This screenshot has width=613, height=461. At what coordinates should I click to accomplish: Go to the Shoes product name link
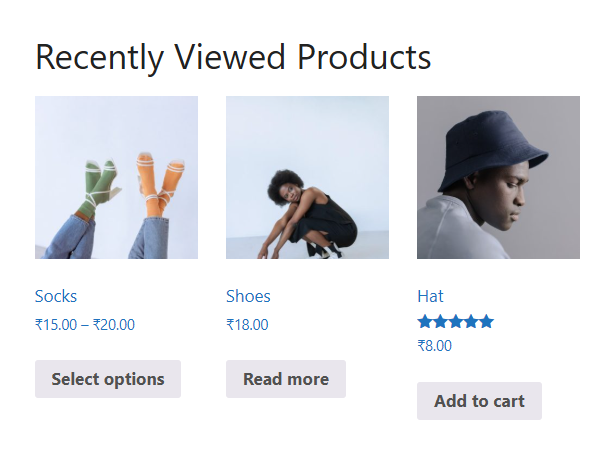point(248,296)
